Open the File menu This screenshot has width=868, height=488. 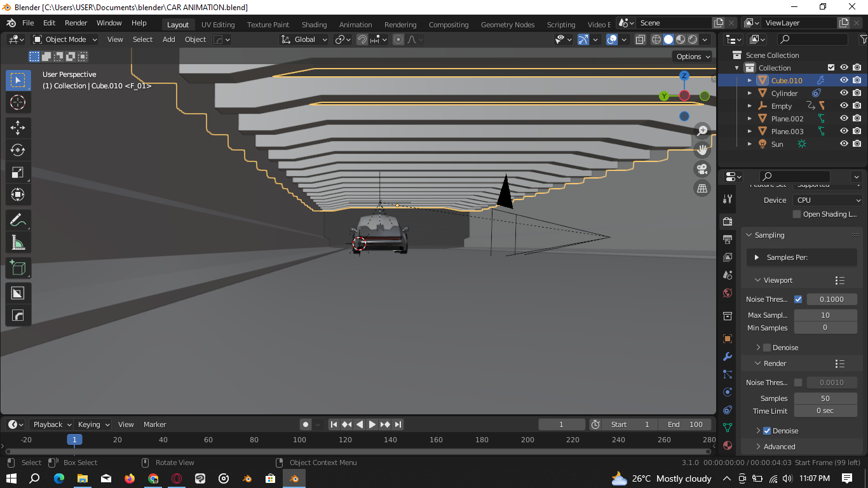click(28, 23)
